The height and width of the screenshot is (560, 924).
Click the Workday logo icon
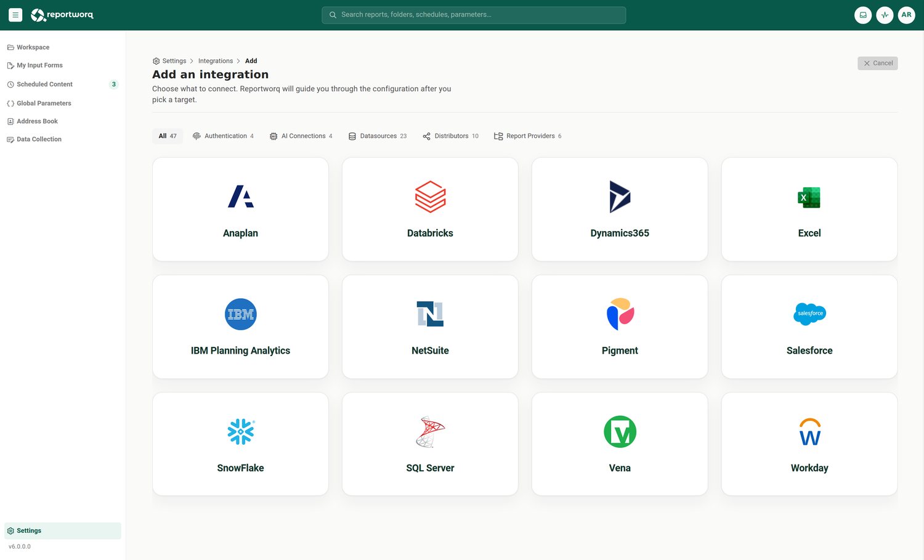[809, 432]
